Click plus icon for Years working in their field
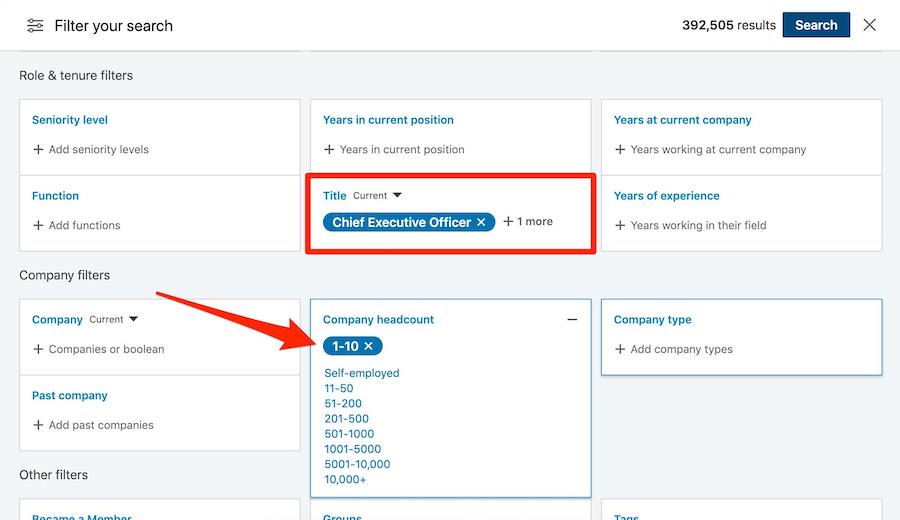The image size is (900, 520). (620, 225)
